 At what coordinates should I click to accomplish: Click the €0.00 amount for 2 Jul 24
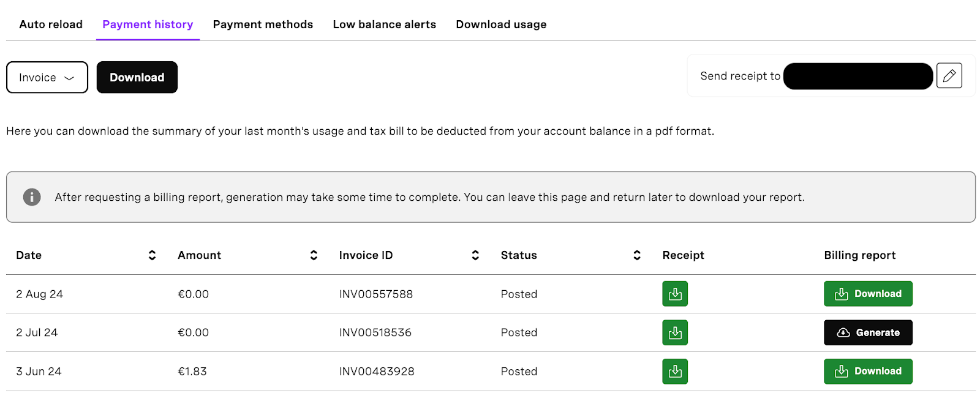coord(193,332)
